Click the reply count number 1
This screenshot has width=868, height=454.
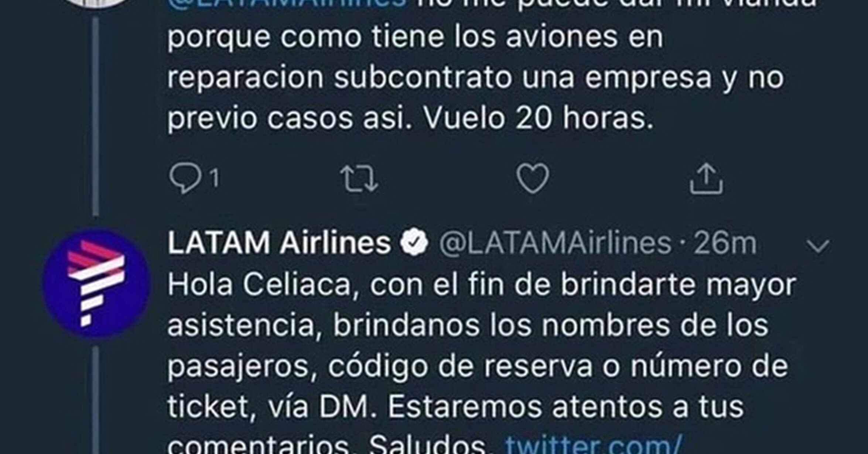coord(214,178)
